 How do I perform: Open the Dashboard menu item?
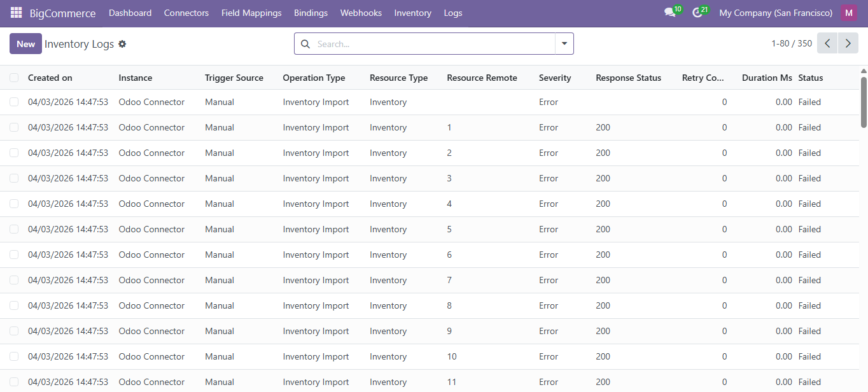click(x=130, y=13)
